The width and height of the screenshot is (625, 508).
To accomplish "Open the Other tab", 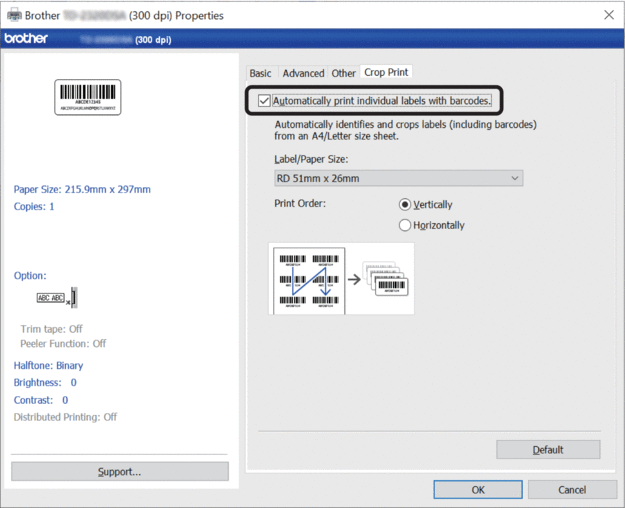I will 343,73.
